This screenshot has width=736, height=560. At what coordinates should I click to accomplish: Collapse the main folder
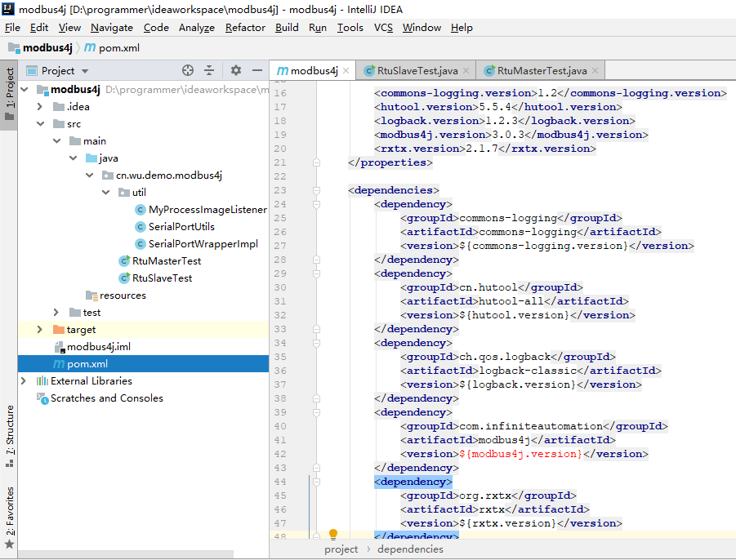pos(57,140)
